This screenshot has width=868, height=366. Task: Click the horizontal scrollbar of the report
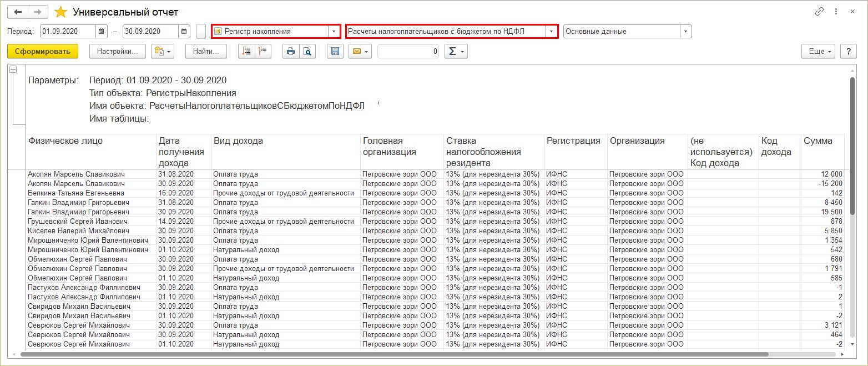395,354
